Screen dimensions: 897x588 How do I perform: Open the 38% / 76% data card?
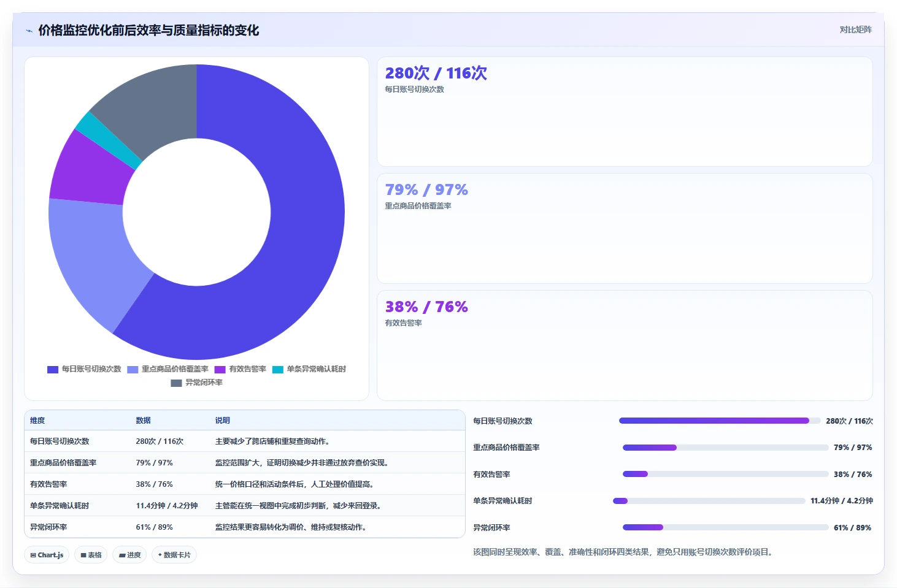[x=625, y=345]
